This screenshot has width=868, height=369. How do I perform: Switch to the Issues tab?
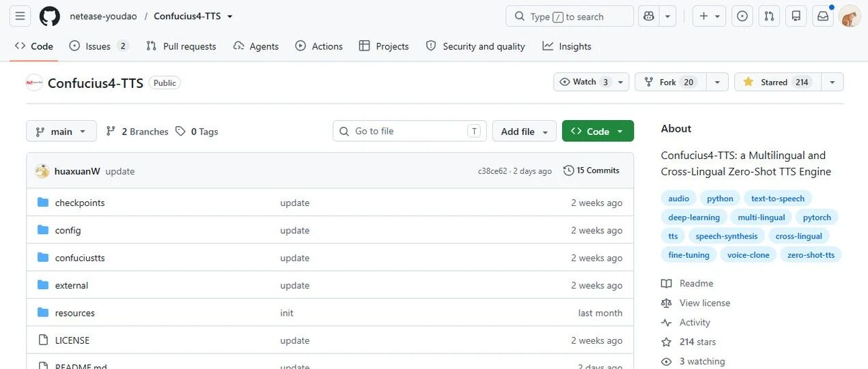point(99,46)
